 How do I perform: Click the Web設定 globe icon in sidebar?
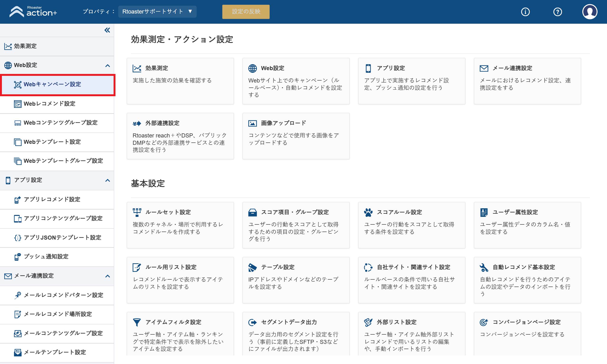coord(8,65)
